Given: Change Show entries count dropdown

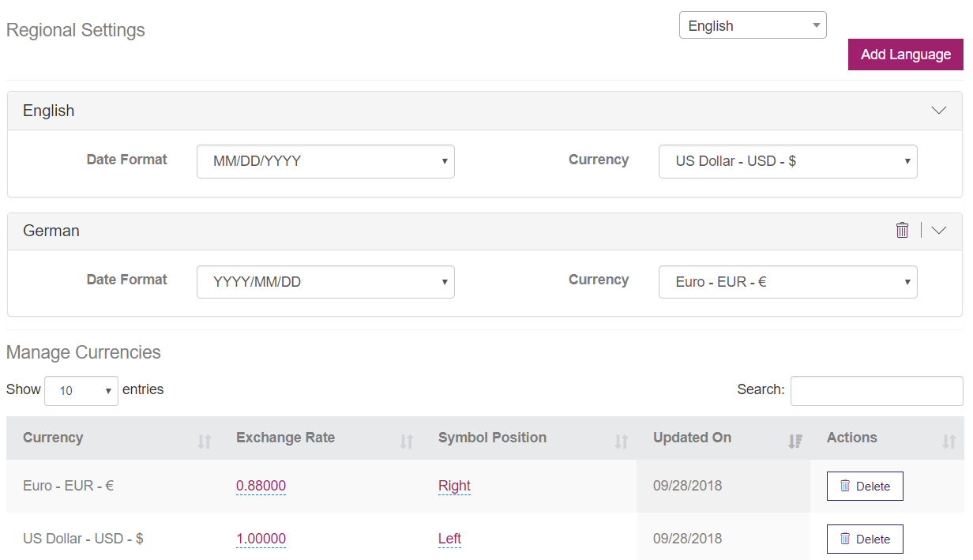Looking at the screenshot, I should tap(81, 390).
